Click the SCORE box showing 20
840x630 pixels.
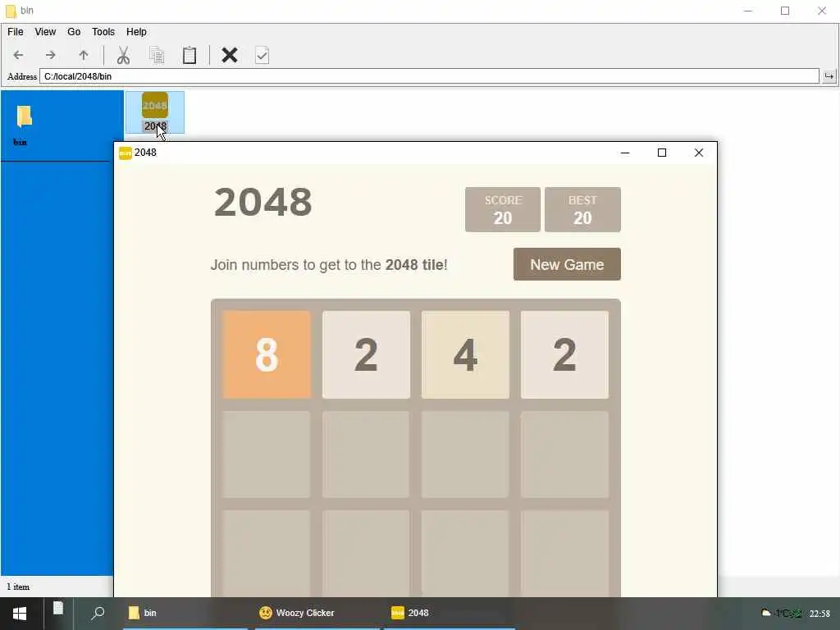point(503,209)
